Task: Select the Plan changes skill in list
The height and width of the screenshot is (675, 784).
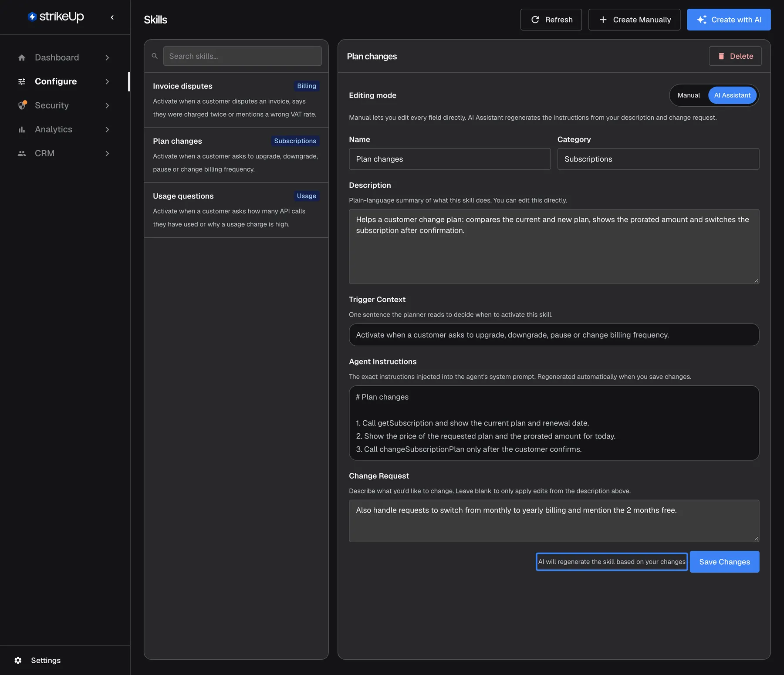Action: tap(236, 155)
